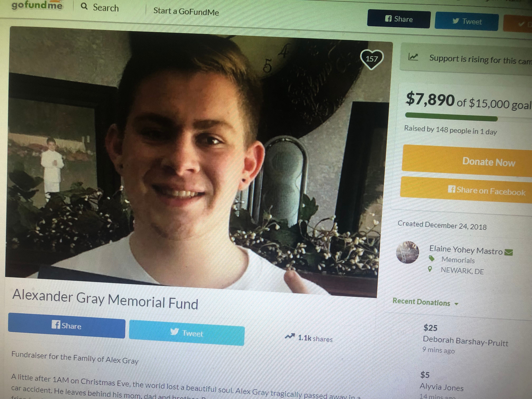The height and width of the screenshot is (399, 532).
Task: Click the 1.1k shares trend icon
Action: click(x=290, y=336)
